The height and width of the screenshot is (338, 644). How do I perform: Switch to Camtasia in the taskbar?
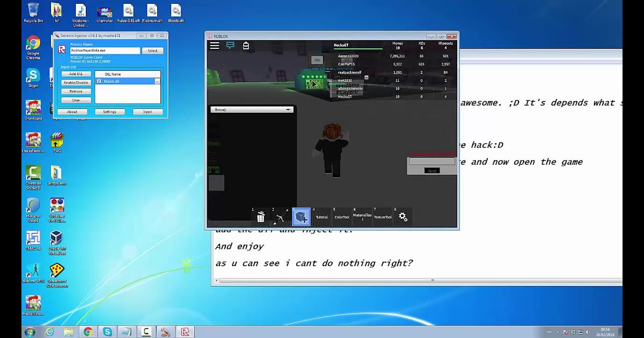[146, 332]
